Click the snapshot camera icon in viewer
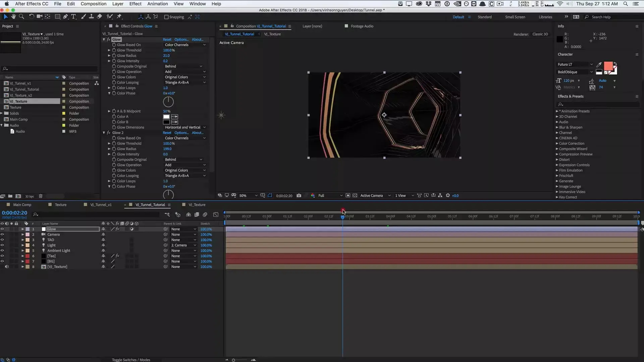Viewport: 644px width, 362px height. pos(299,195)
